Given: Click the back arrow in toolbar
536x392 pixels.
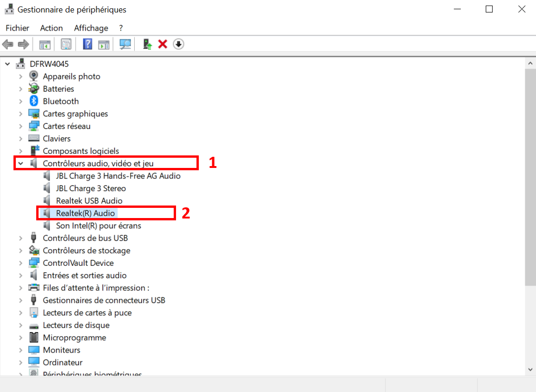Looking at the screenshot, I should 8,44.
